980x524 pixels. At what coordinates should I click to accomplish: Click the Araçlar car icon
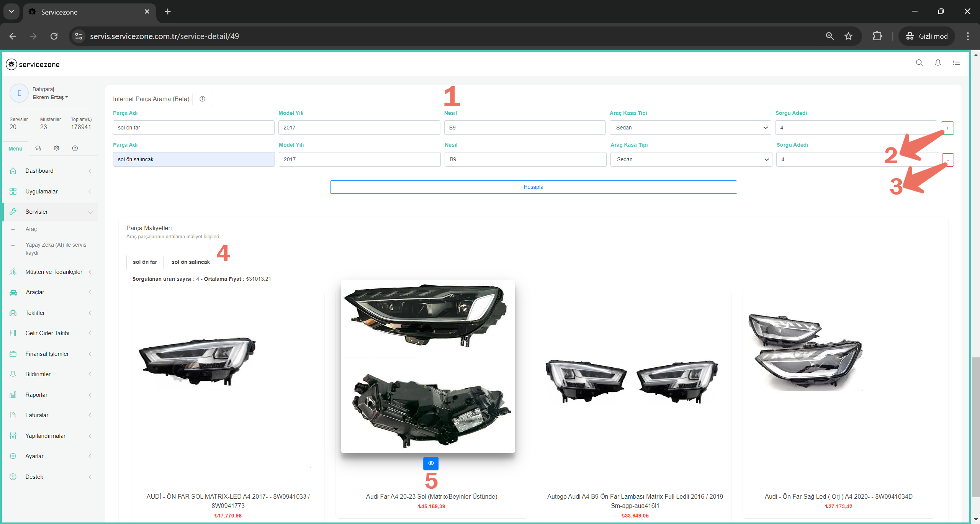tap(13, 292)
